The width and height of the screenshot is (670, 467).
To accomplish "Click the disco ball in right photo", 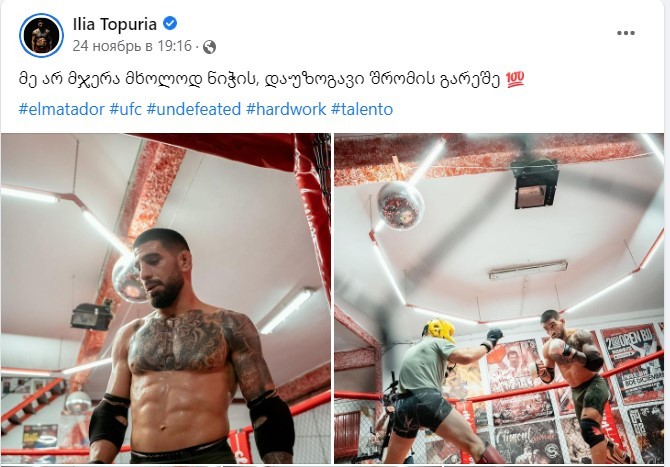I will click(x=400, y=205).
